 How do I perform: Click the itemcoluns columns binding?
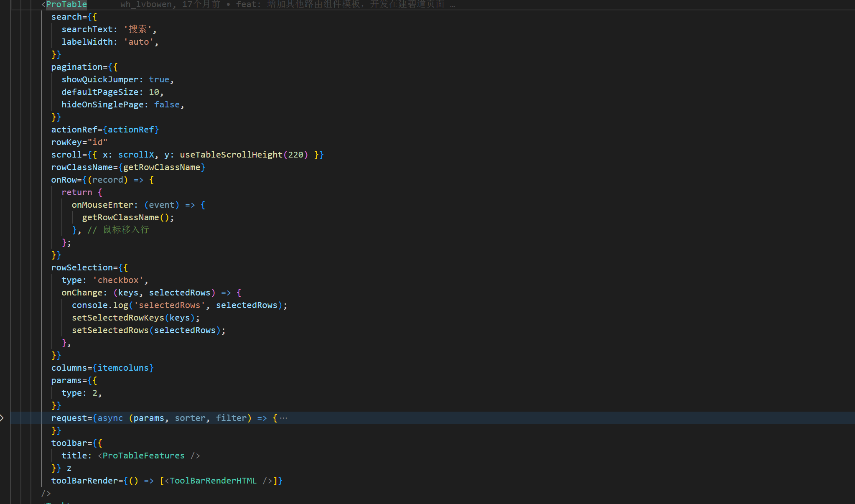(123, 368)
